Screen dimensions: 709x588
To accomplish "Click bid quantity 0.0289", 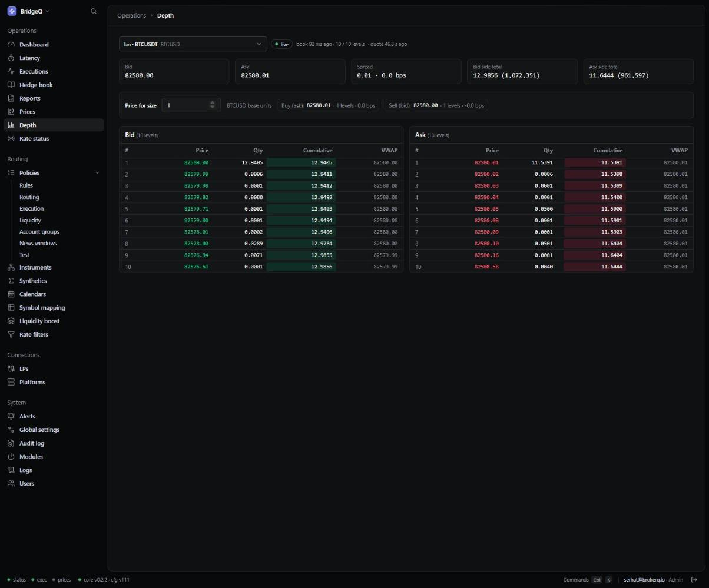I will click(253, 244).
